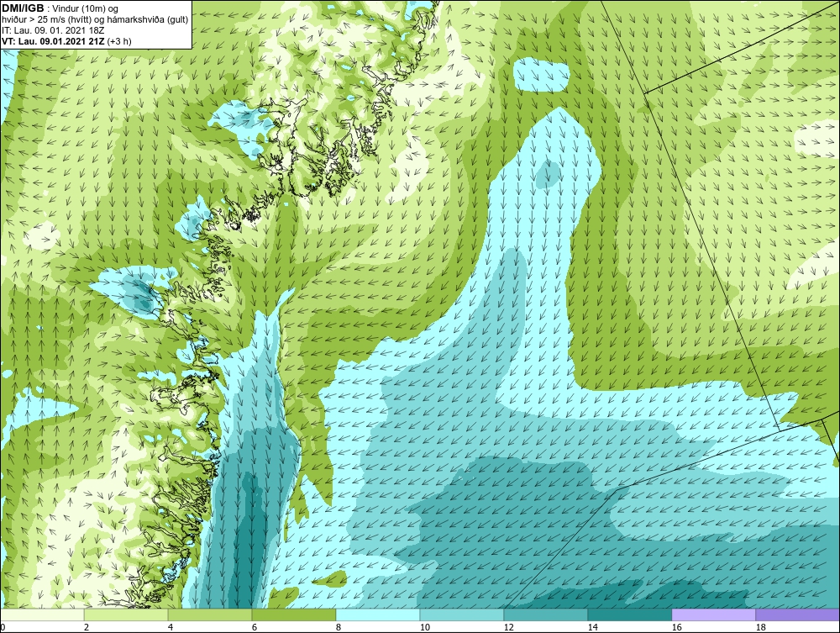
Task: Click the 4–6 m/s green legend swatch
Action: (210, 615)
